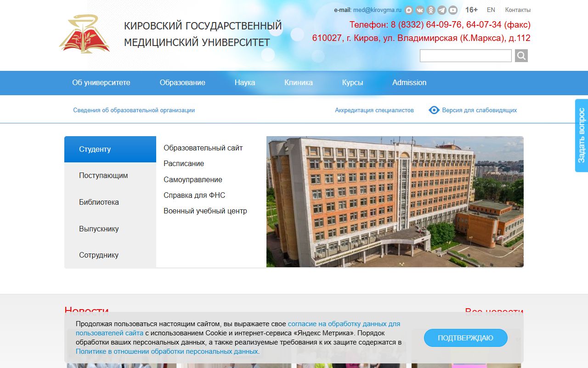Click into the site search field
This screenshot has width=588, height=368.
466,56
